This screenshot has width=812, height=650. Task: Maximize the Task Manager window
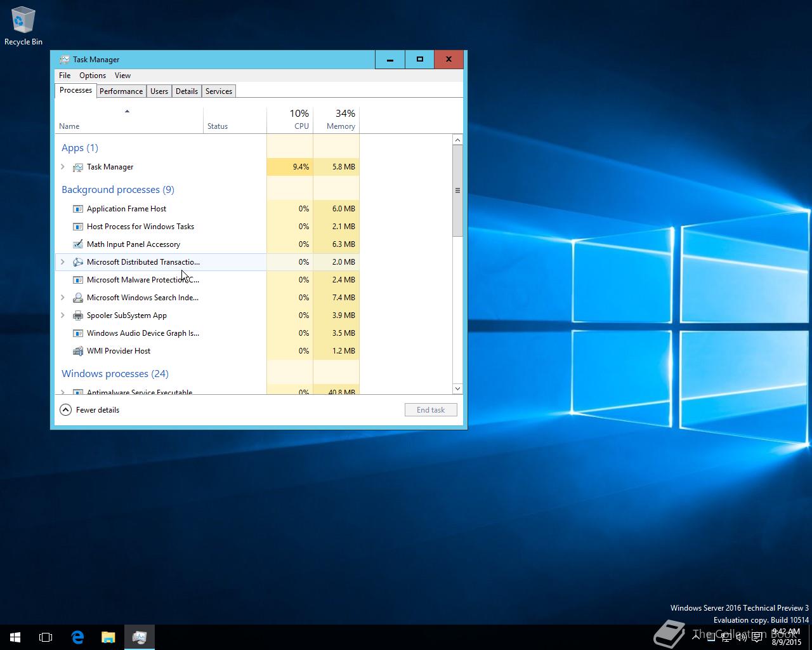419,60
